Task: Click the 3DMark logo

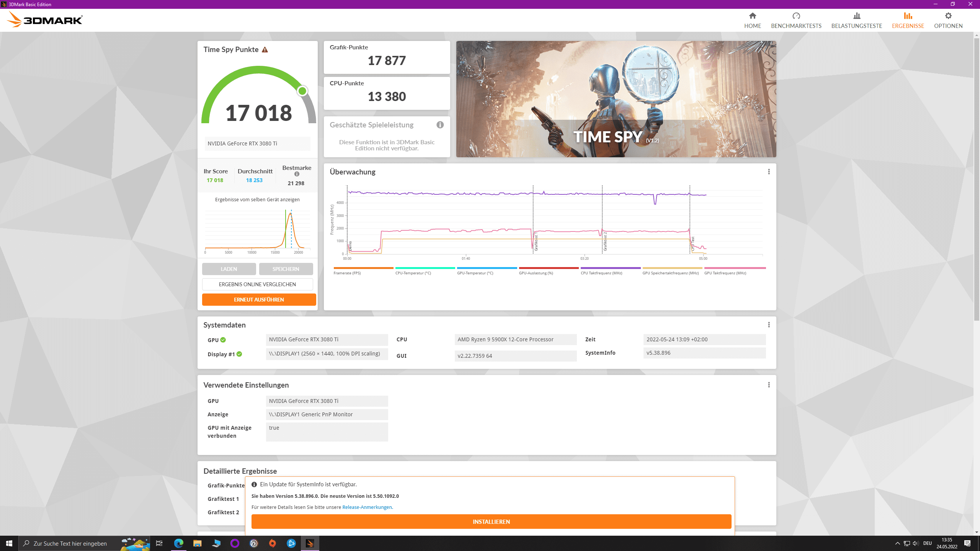Action: pos(45,20)
